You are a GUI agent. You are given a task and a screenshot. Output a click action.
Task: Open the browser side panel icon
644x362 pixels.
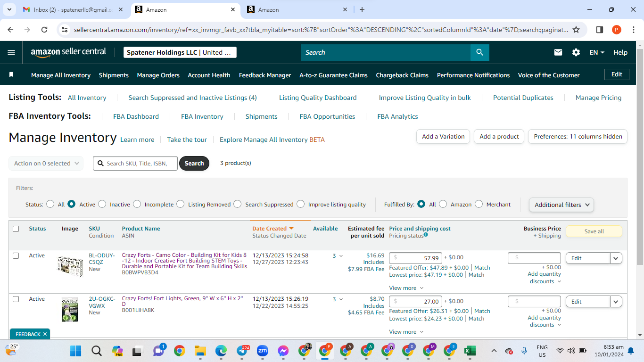point(600,30)
